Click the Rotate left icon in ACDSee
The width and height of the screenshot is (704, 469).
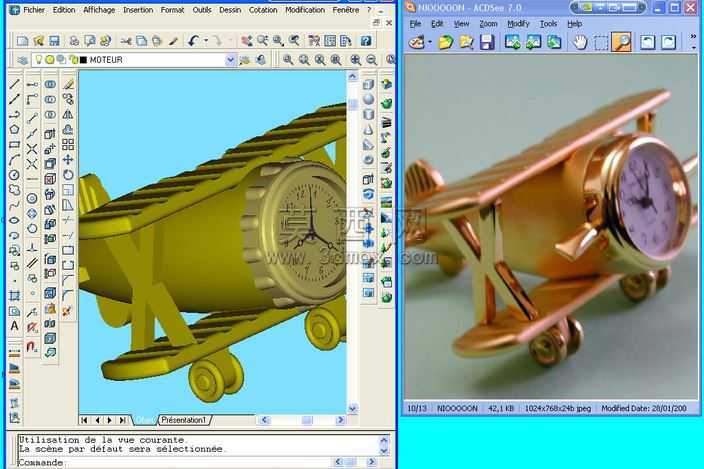647,42
